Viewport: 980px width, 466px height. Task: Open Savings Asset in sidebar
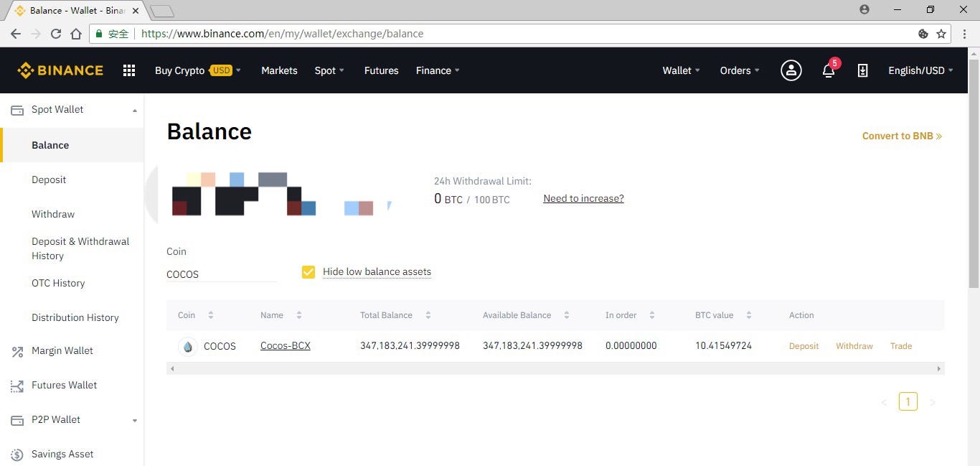(x=62, y=454)
